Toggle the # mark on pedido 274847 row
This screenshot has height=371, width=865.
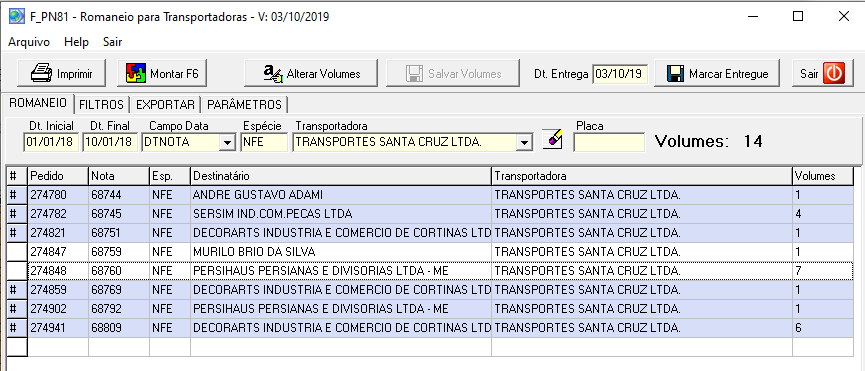(x=17, y=252)
